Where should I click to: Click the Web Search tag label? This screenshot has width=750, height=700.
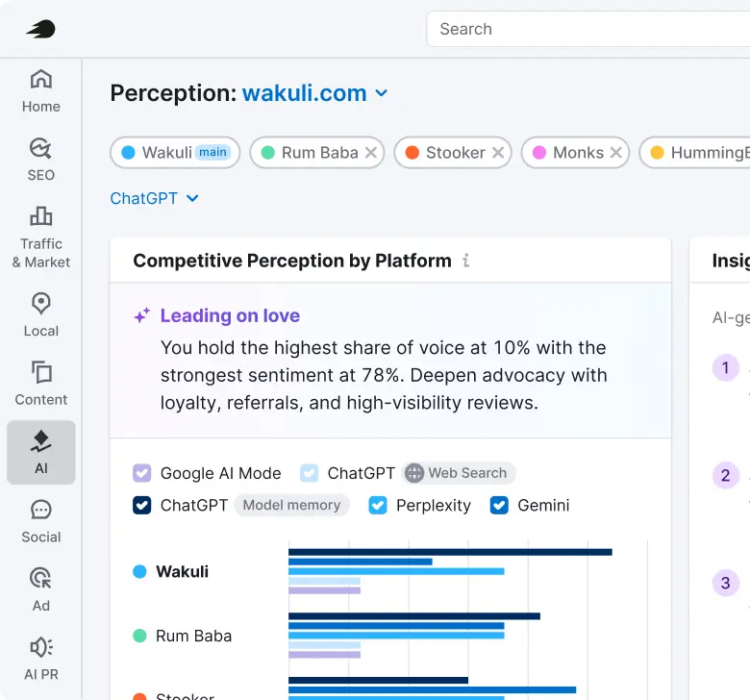pos(467,473)
